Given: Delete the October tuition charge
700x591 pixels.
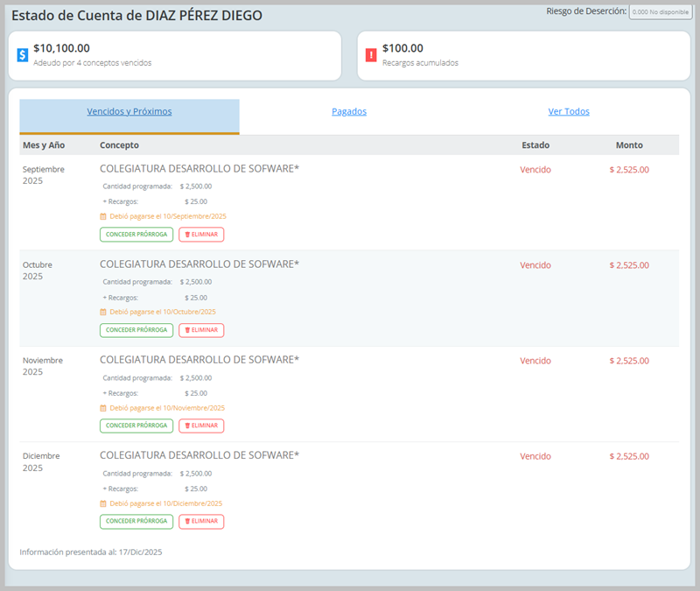Looking at the screenshot, I should coord(201,330).
